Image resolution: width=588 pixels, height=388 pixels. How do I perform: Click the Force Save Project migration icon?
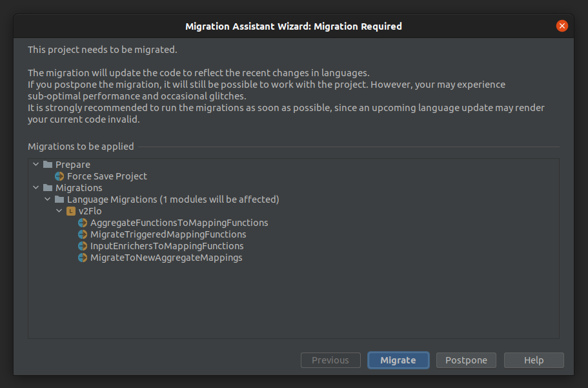60,176
